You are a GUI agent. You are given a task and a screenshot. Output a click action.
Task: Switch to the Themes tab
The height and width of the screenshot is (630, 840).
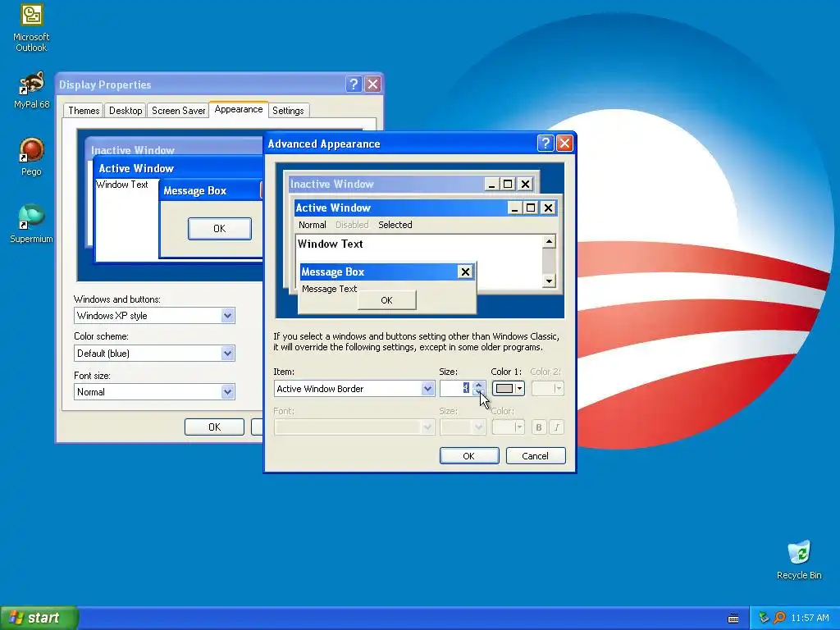(x=84, y=111)
